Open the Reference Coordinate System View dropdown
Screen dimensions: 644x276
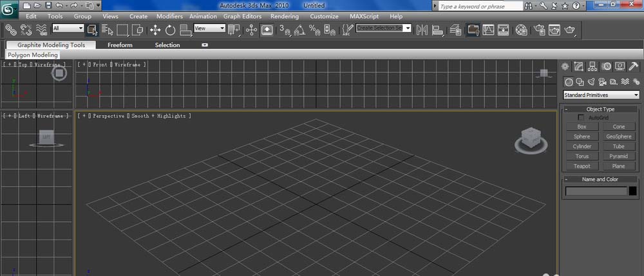coord(209,28)
